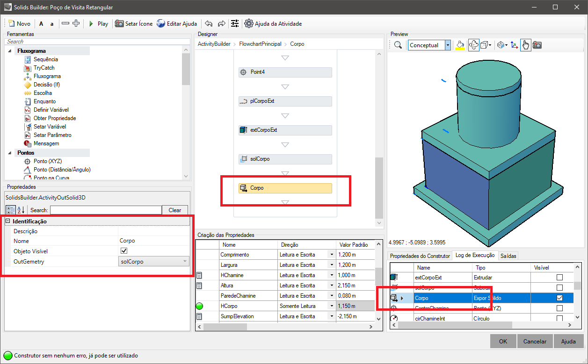The image size is (588, 364).
Task: Decrease font size with the small a
Action: click(x=52, y=23)
